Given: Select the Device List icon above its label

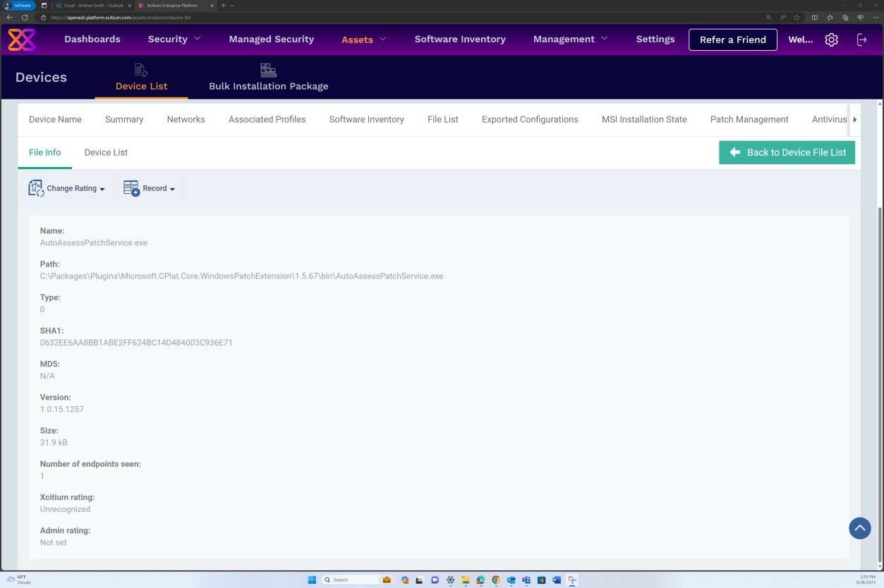Looking at the screenshot, I should pos(140,69).
